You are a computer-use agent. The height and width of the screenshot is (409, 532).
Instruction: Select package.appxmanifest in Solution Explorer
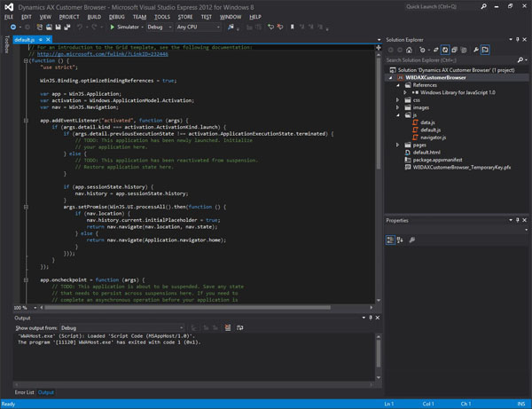coord(437,160)
